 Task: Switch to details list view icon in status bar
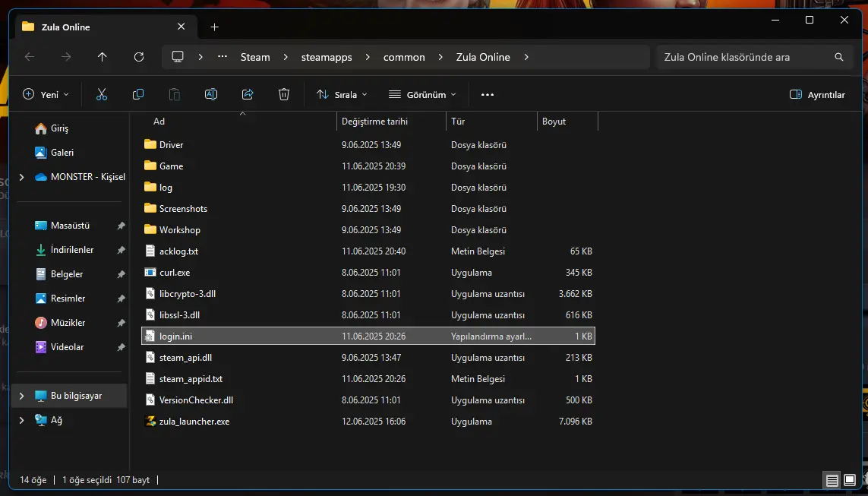coord(832,481)
